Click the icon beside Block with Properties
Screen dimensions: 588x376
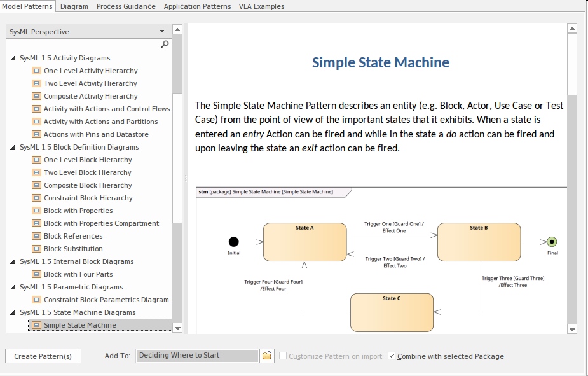(x=36, y=211)
